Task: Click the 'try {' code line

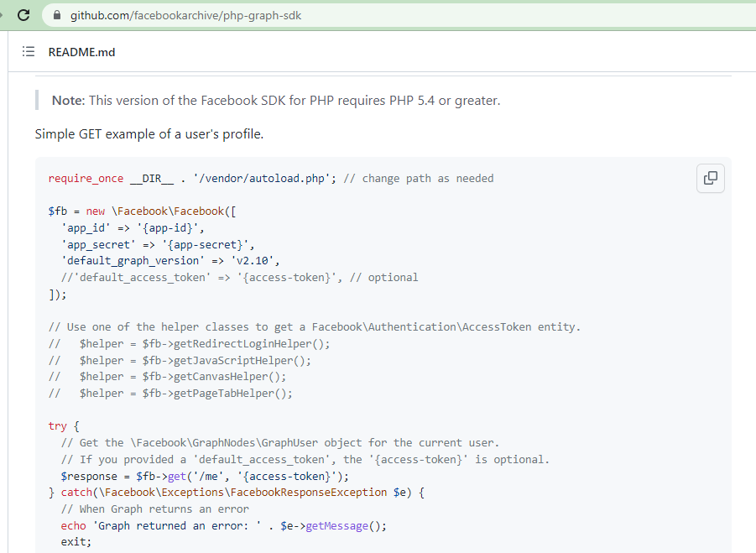Action: tap(64, 426)
